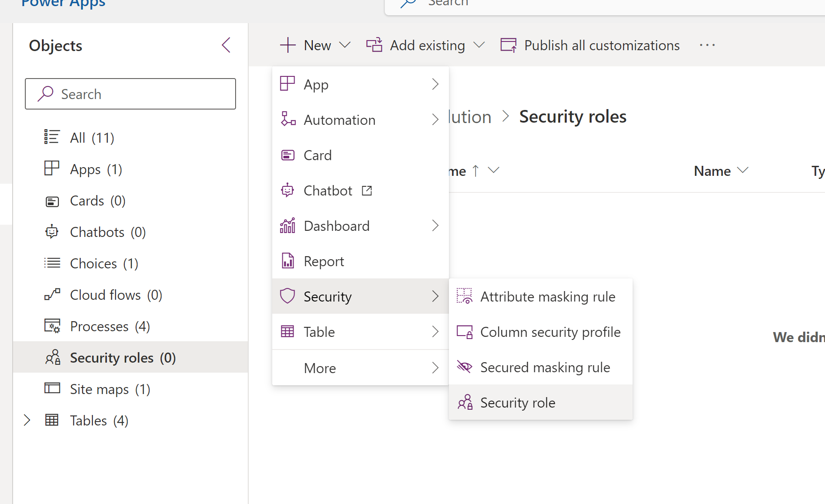
Task: Expand the Automation submenu arrow
Action: pyautogui.click(x=435, y=119)
